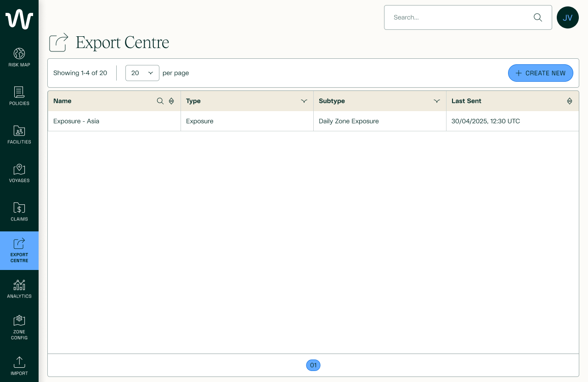
Task: Open Claims in the sidebar
Action: click(19, 212)
